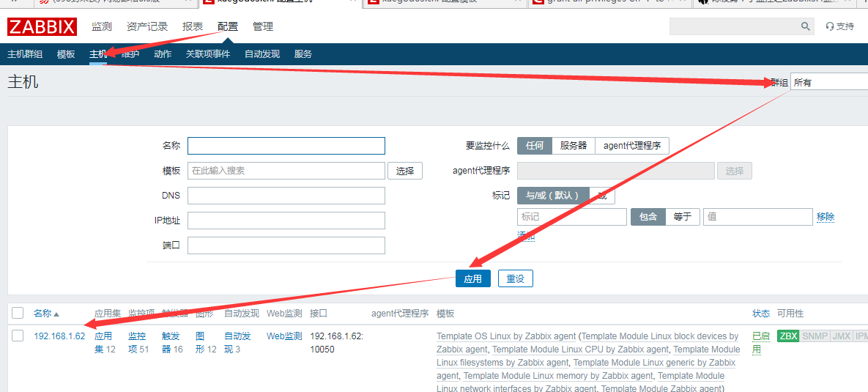Viewport: 868px width, 392px height.
Task: Click the blue 应用 button
Action: tap(473, 278)
